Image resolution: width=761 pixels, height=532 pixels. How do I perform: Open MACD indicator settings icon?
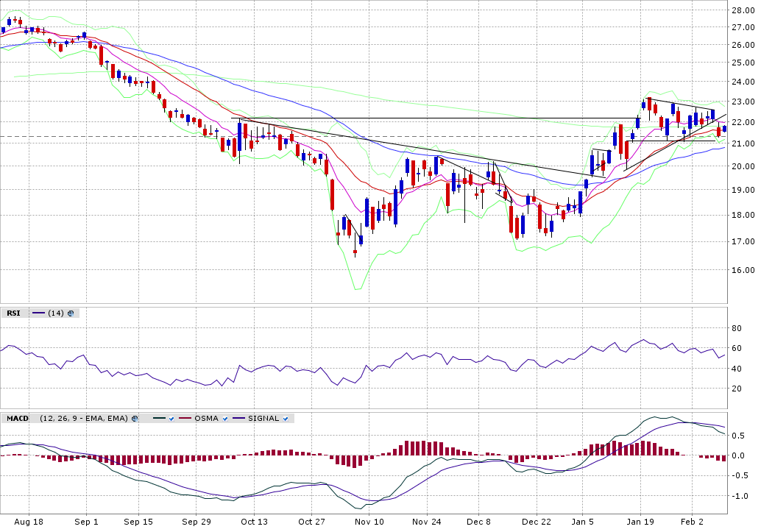(x=135, y=418)
